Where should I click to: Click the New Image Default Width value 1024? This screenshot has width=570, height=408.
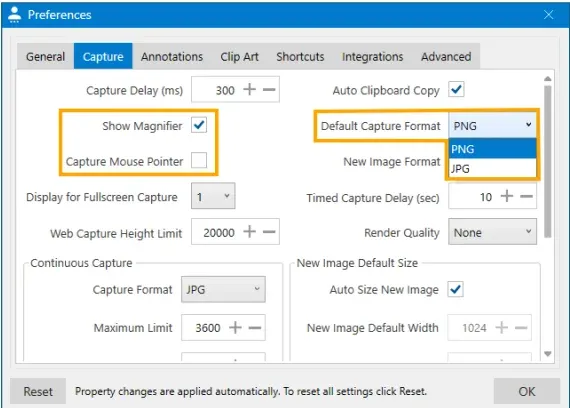click(x=474, y=328)
